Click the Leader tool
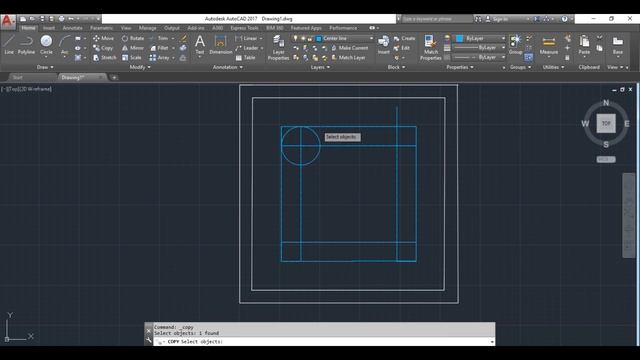 click(247, 48)
